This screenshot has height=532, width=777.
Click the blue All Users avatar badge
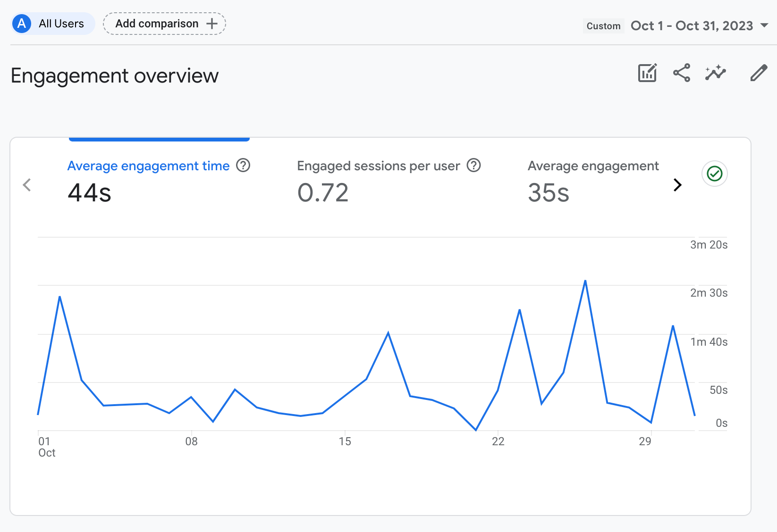coord(22,24)
